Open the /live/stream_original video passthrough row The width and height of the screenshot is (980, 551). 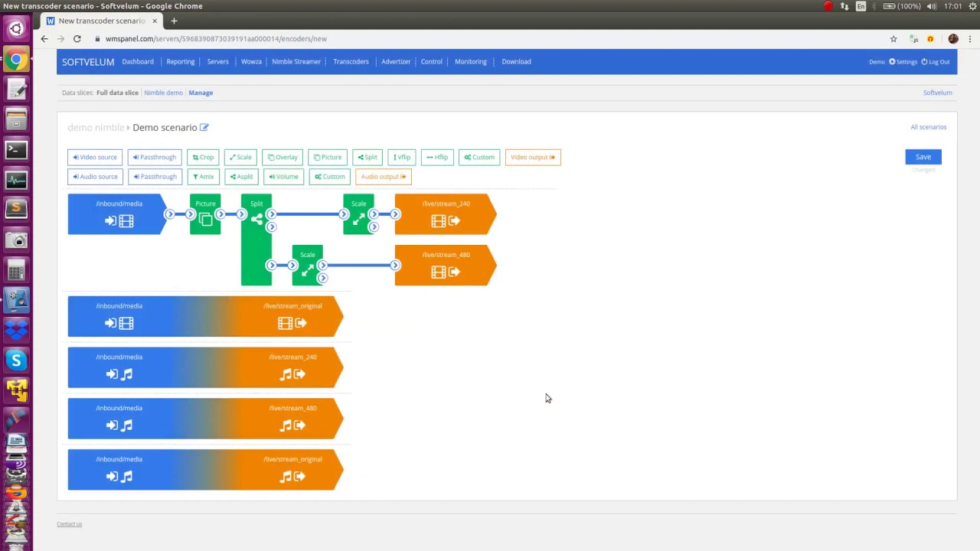click(x=205, y=316)
